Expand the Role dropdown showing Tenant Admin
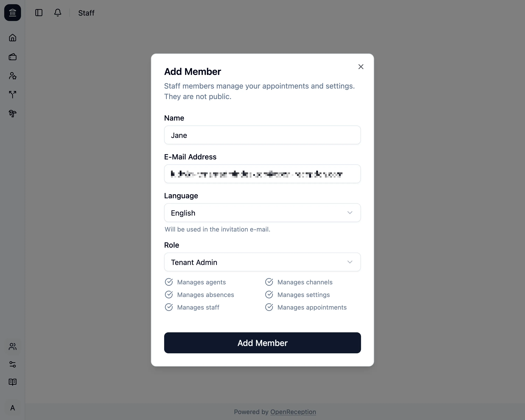 tap(262, 262)
